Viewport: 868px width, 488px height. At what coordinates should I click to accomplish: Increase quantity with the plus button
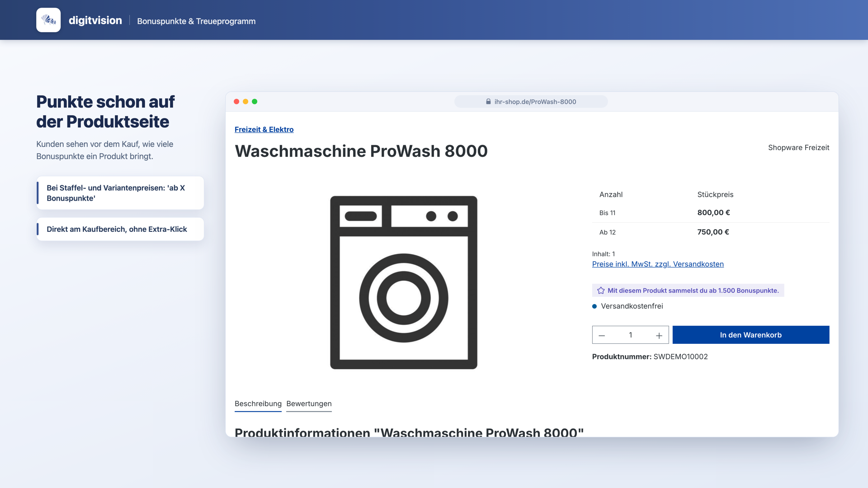pos(659,335)
